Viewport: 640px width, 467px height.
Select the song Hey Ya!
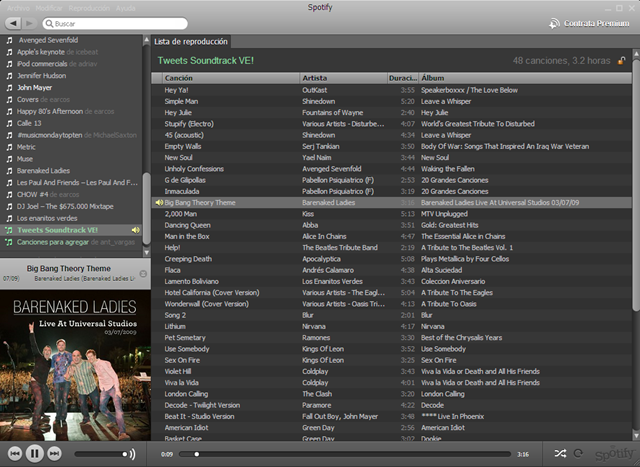pyautogui.click(x=176, y=90)
